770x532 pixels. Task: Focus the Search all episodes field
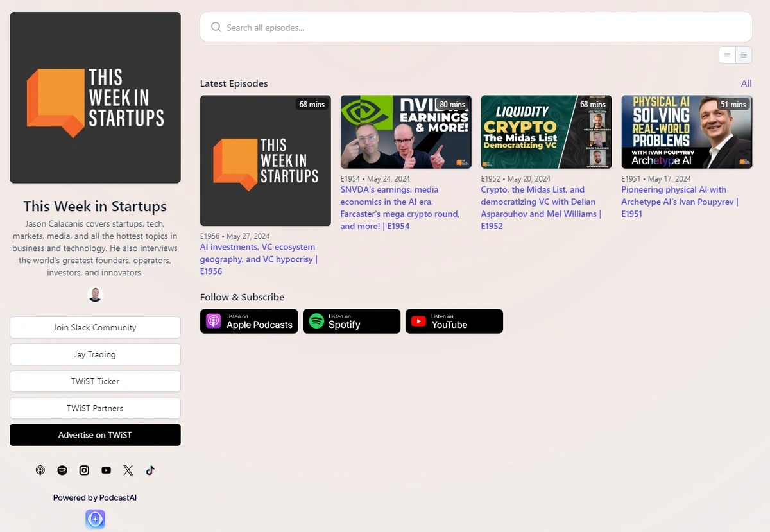click(x=476, y=28)
